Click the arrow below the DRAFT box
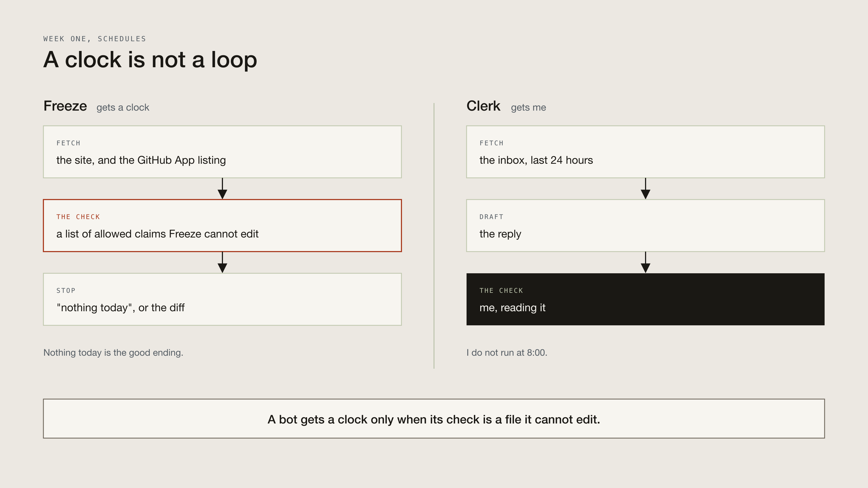Screen dimensions: 868x488 tap(645, 262)
